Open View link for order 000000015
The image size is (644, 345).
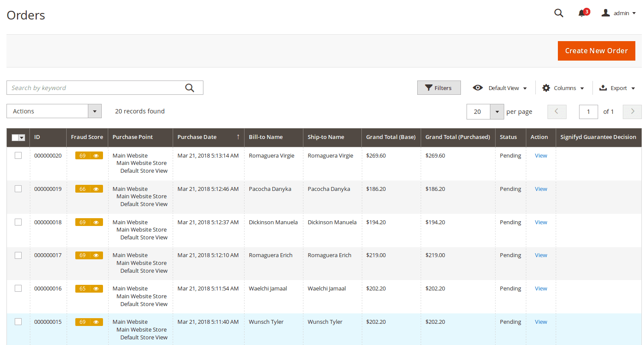[541, 322]
